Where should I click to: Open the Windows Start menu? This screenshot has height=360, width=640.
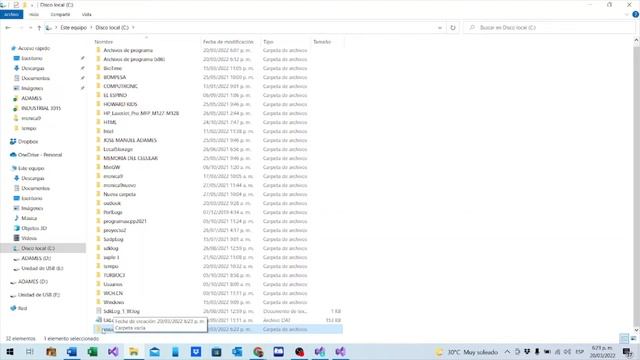pyautogui.click(x=9, y=351)
